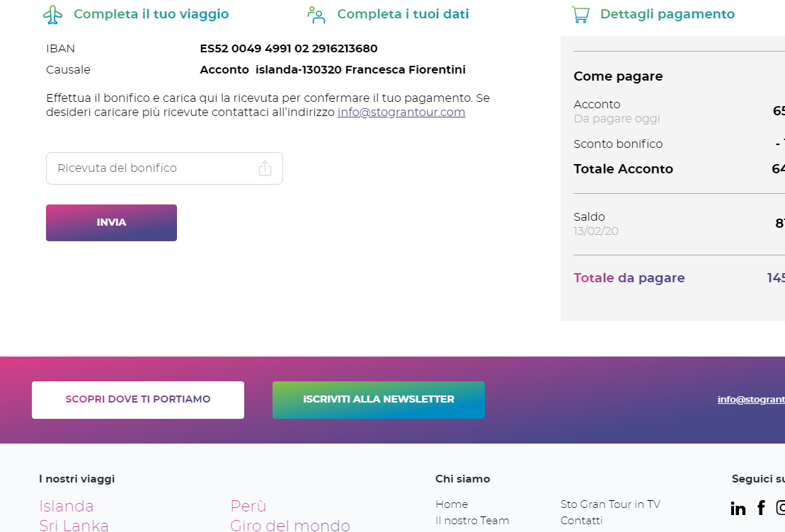Viewport: 785px width, 532px height.
Task: Open the LinkedIn social icon
Action: coord(738,509)
